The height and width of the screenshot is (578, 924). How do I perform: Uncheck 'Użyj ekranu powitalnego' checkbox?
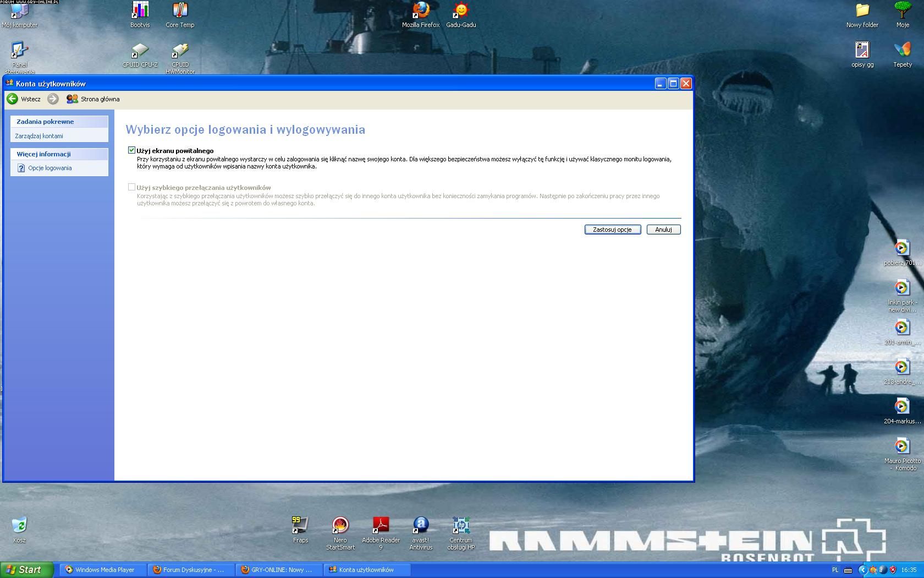pyautogui.click(x=131, y=150)
